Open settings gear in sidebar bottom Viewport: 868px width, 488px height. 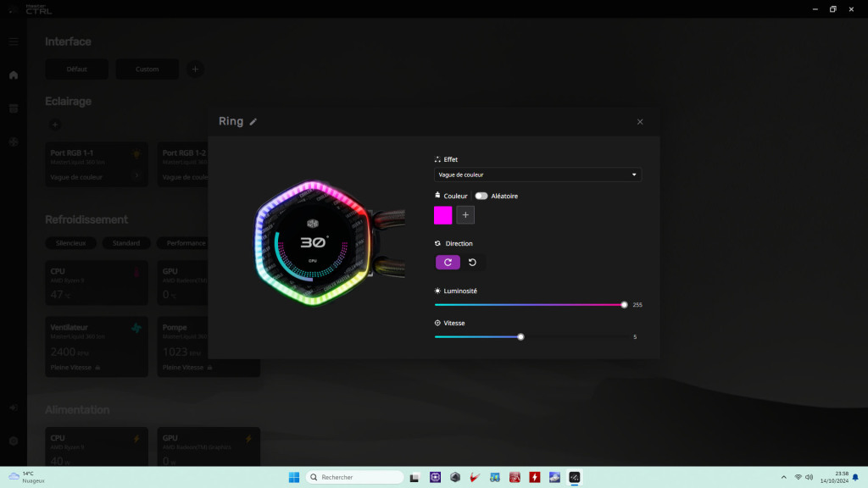[14, 441]
